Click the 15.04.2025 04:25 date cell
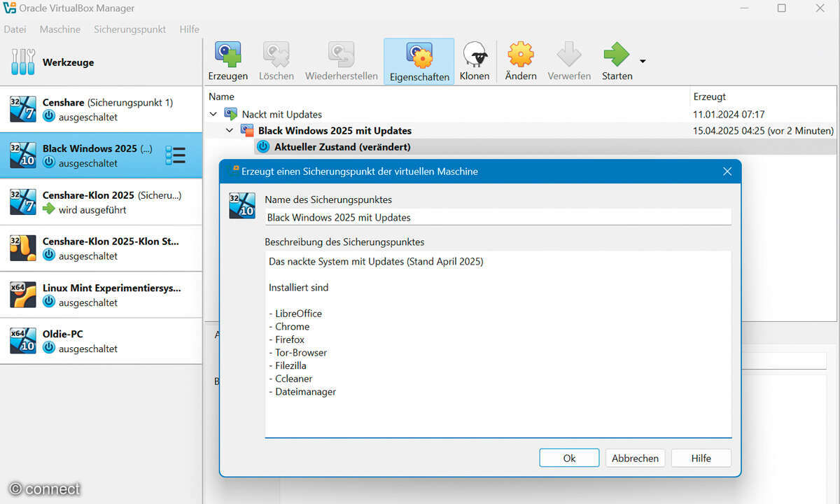 pos(763,130)
